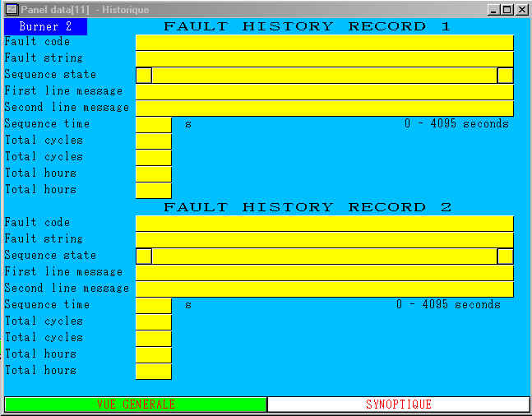This screenshot has width=532, height=416.
Task: Click the Record 2 Sequence time field
Action: pos(154,306)
